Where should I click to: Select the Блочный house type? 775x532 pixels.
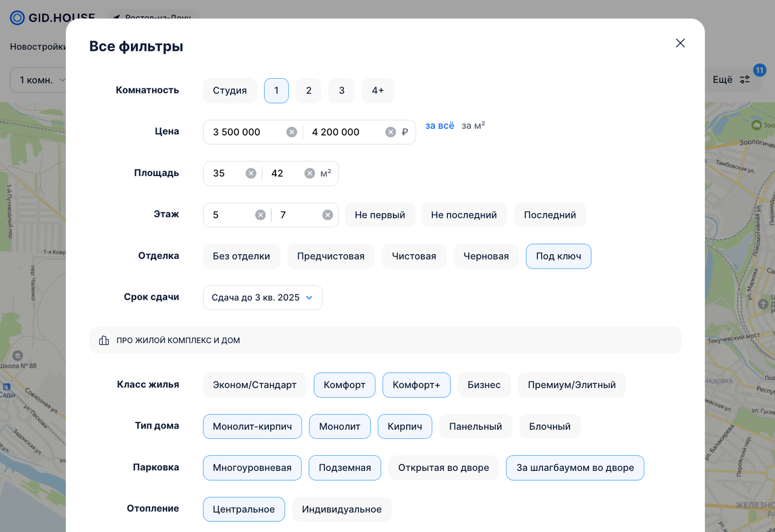pyautogui.click(x=550, y=427)
